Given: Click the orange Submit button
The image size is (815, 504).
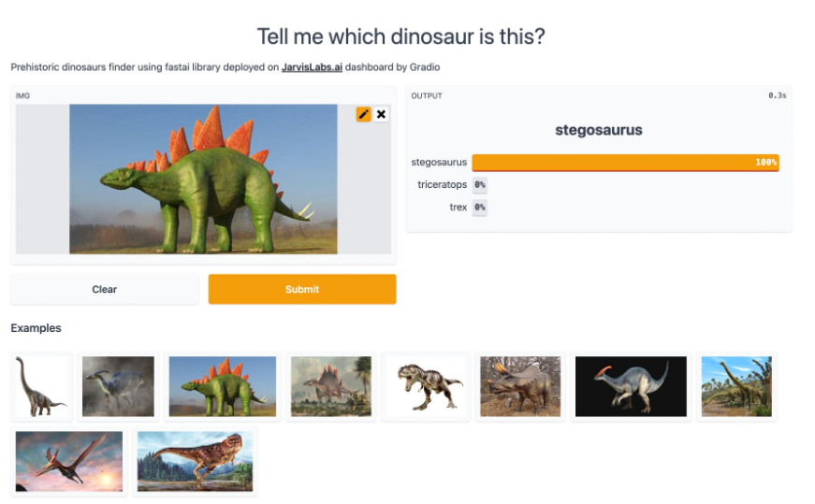Looking at the screenshot, I should pos(302,290).
